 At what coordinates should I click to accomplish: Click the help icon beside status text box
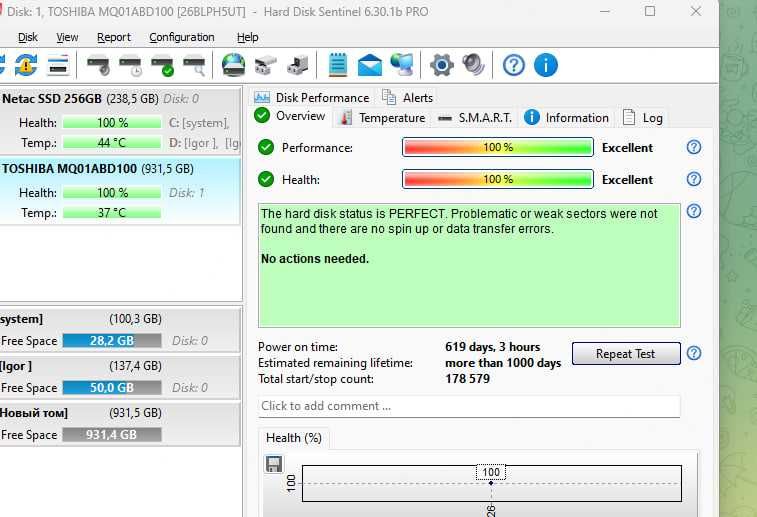(694, 211)
